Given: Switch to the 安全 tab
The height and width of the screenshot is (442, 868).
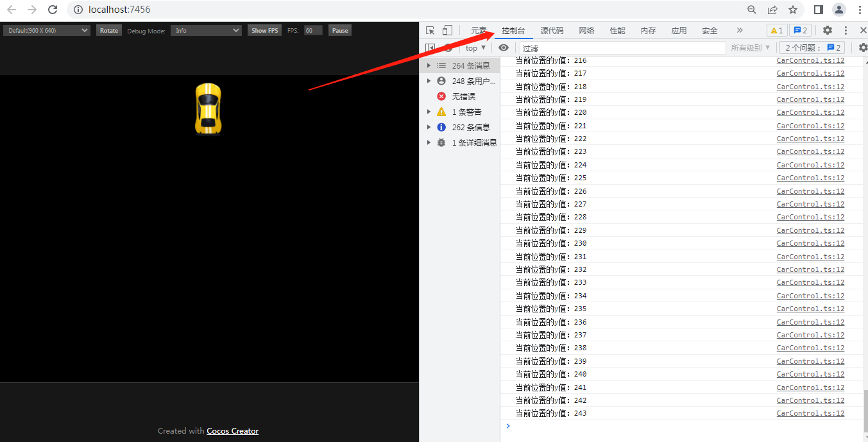Looking at the screenshot, I should tap(710, 30).
